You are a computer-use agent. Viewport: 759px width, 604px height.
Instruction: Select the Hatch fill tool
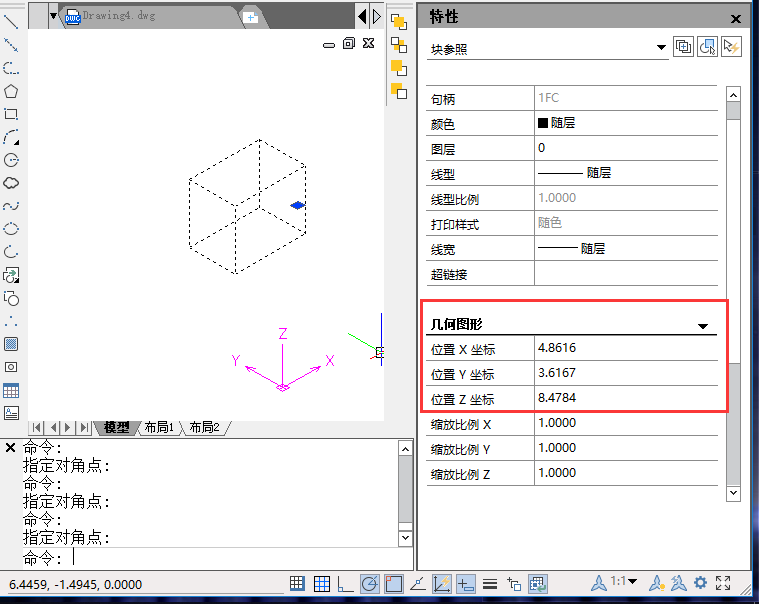click(11, 344)
